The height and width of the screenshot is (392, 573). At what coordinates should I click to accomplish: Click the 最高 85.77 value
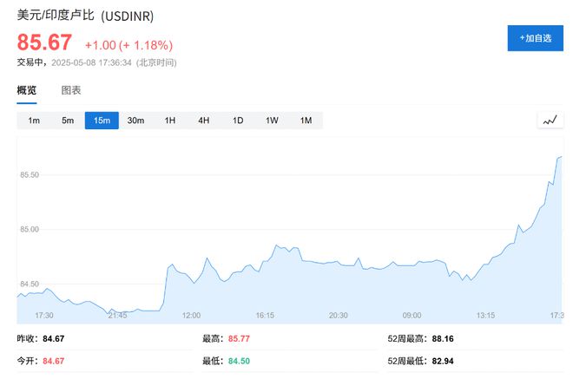click(x=239, y=338)
